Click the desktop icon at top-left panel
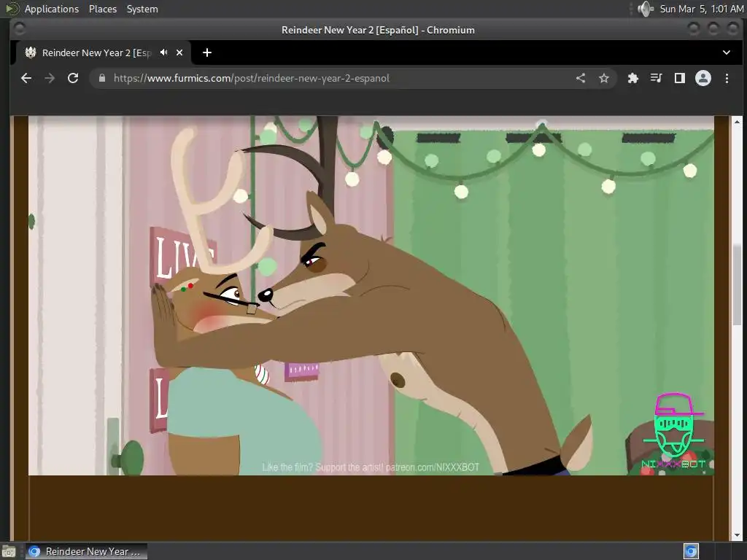This screenshot has width=747, height=560. pos(12,9)
